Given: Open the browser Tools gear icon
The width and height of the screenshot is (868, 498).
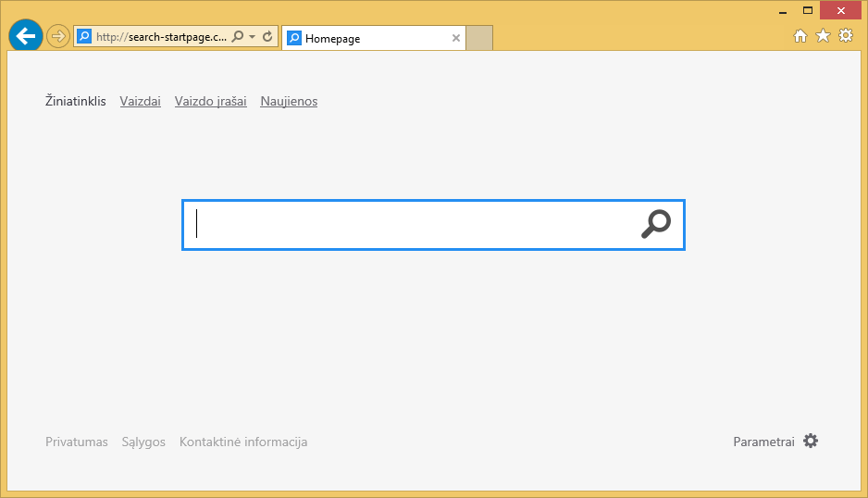Looking at the screenshot, I should (x=845, y=36).
